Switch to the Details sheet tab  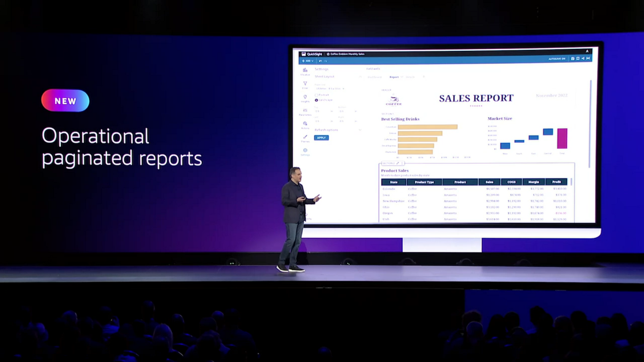(x=410, y=77)
